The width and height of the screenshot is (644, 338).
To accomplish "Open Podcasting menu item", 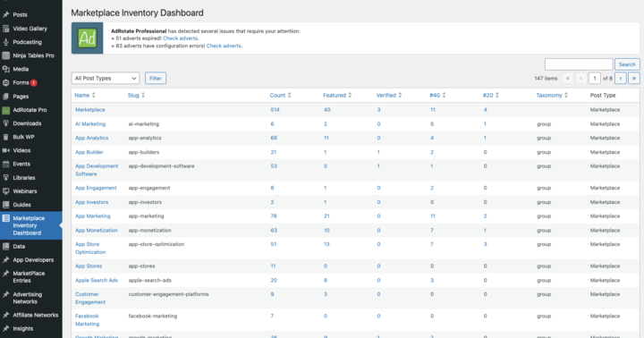I will coord(27,42).
